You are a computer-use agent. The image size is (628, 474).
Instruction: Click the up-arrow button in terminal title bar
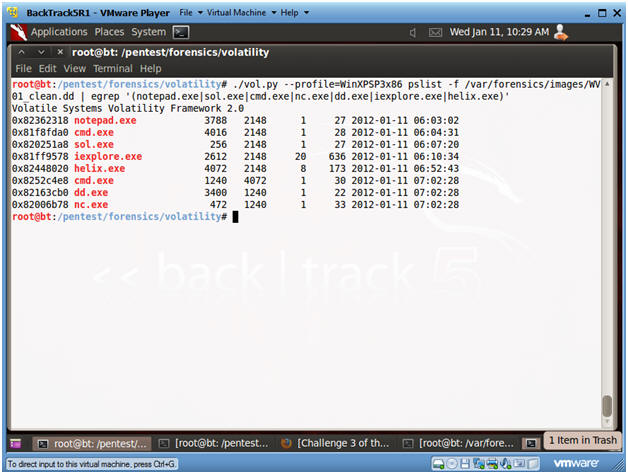coord(22,52)
